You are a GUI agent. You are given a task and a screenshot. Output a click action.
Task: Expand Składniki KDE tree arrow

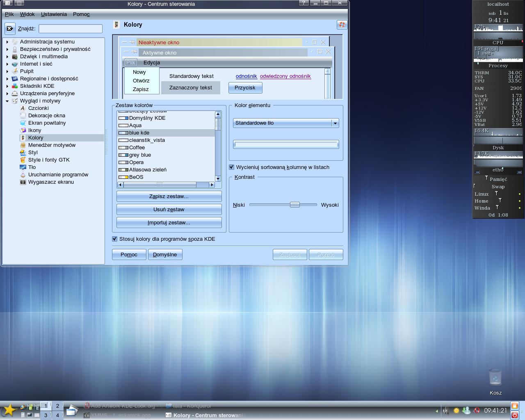tap(7, 86)
